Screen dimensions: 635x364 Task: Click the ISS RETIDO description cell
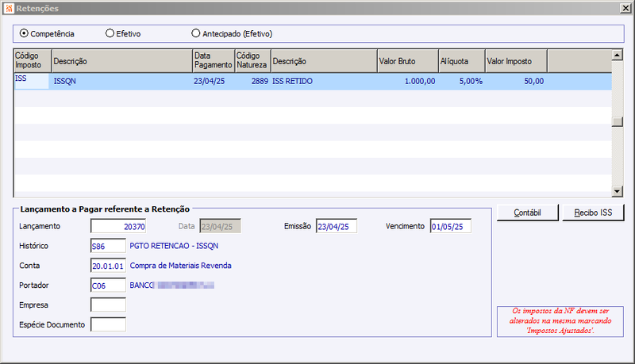(x=324, y=81)
